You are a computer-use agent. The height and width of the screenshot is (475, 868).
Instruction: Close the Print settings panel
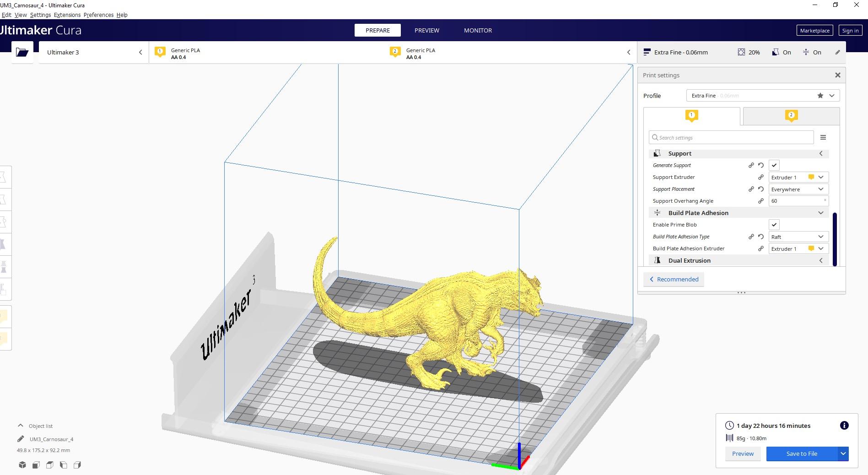(838, 75)
